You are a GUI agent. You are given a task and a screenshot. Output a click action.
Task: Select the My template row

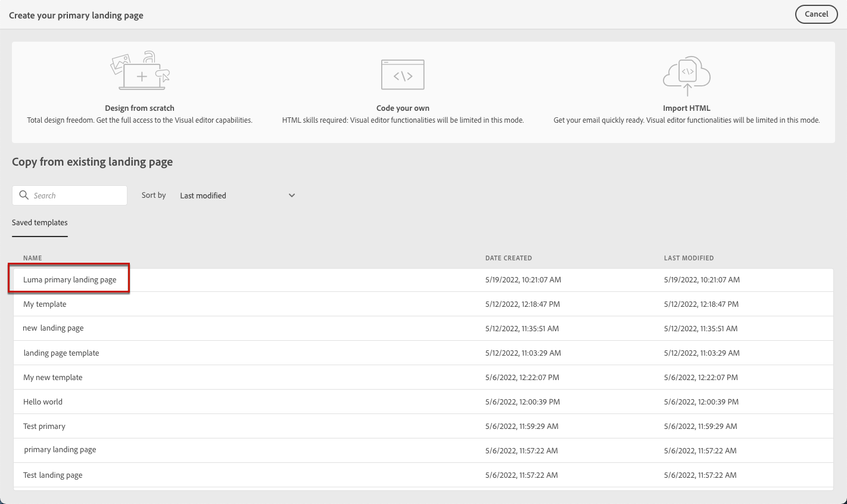click(x=45, y=304)
